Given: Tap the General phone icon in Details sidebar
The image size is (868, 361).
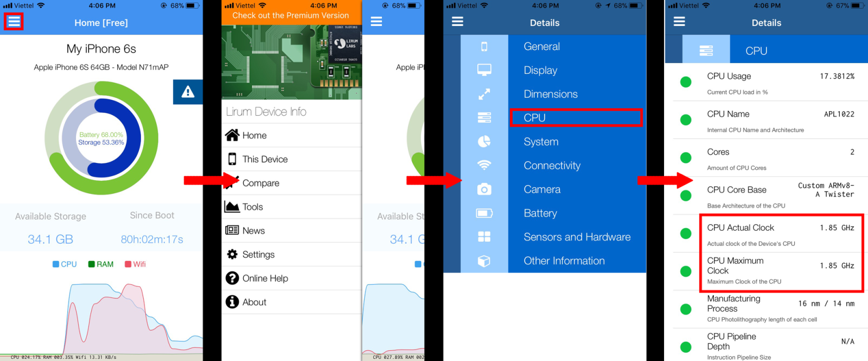Looking at the screenshot, I should [484, 47].
